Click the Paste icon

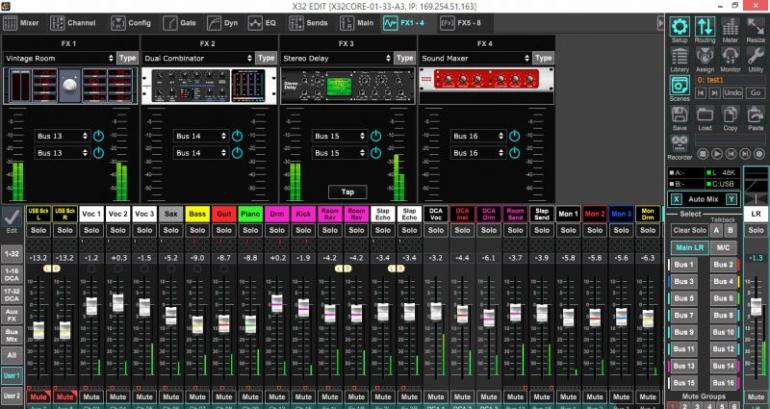pos(755,115)
